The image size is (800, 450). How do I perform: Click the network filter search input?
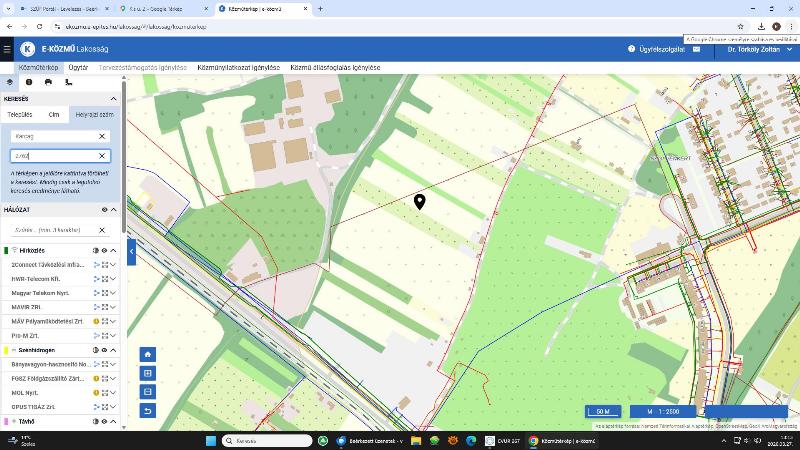click(52, 230)
